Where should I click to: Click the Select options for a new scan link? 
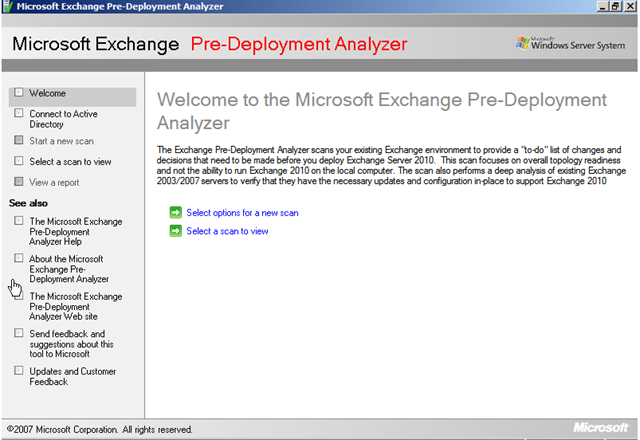tap(242, 213)
